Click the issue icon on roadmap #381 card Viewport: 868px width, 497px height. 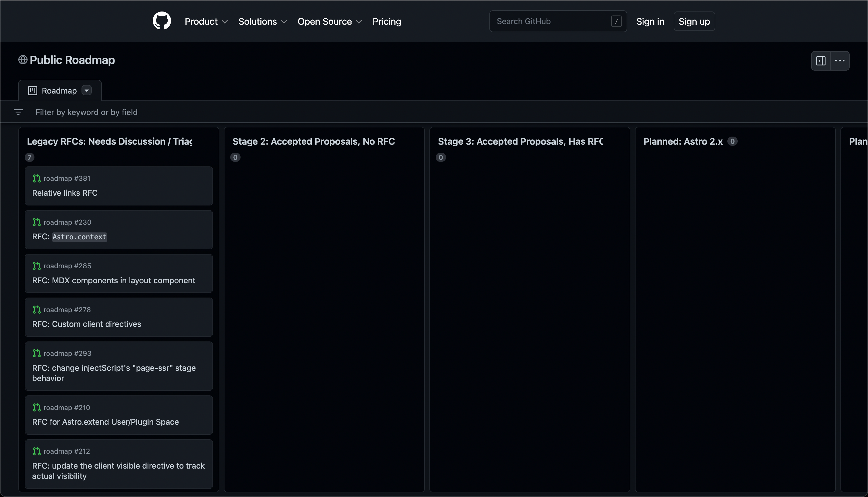tap(37, 178)
